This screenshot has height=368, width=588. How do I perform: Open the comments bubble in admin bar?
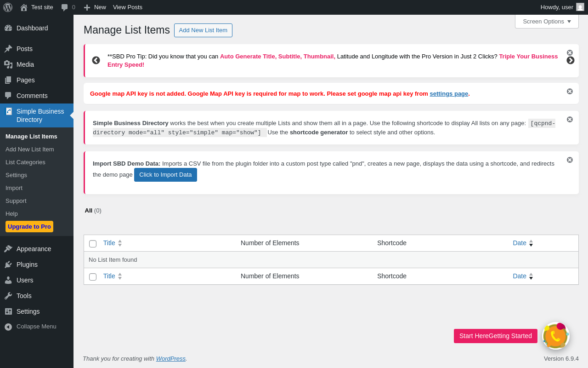pyautogui.click(x=65, y=7)
